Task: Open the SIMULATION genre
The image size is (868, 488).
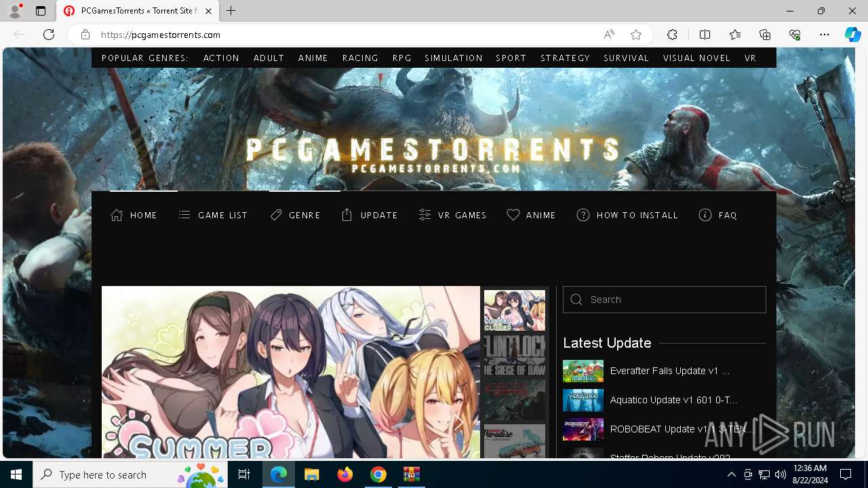Action: coord(454,58)
